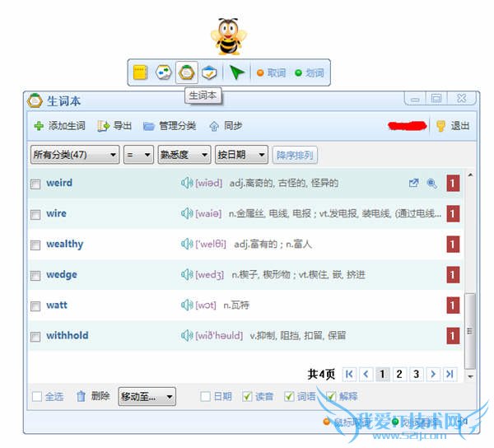The image size is (494, 448).
Task: Click 同步 to sync the wordbook
Action: (226, 126)
